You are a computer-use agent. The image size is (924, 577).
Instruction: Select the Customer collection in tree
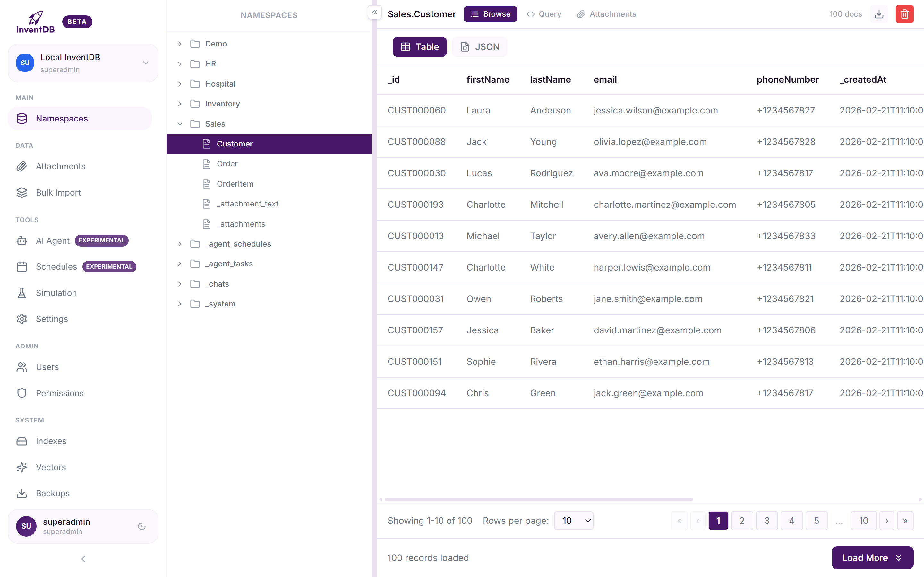235,144
